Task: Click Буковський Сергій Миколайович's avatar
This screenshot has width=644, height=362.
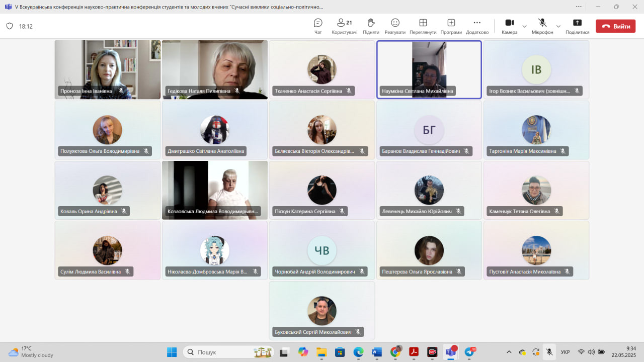Action: (x=322, y=311)
